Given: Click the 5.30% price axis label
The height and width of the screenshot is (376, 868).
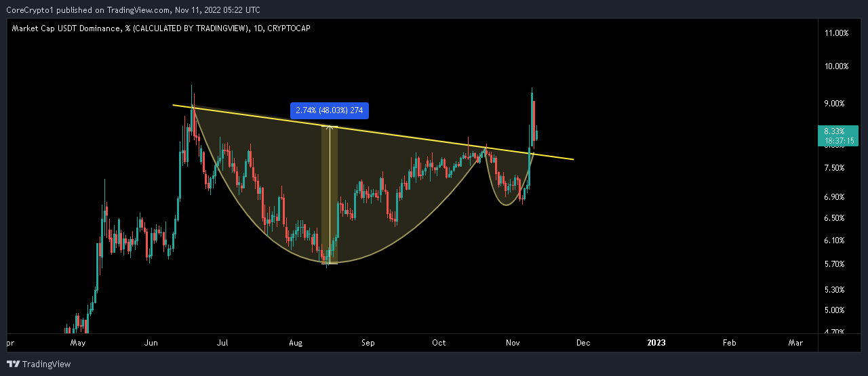Looking at the screenshot, I should (834, 290).
